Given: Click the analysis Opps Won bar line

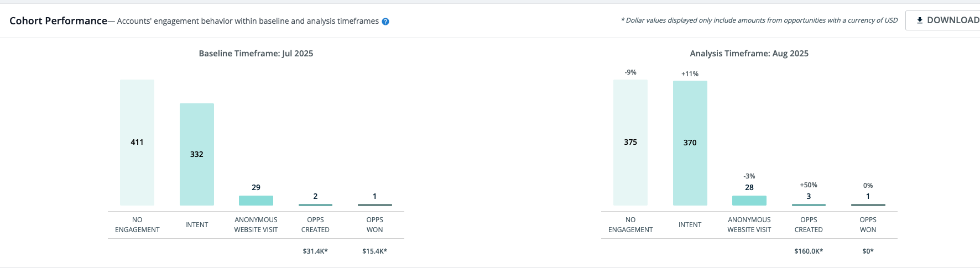Looking at the screenshot, I should click(x=868, y=204).
